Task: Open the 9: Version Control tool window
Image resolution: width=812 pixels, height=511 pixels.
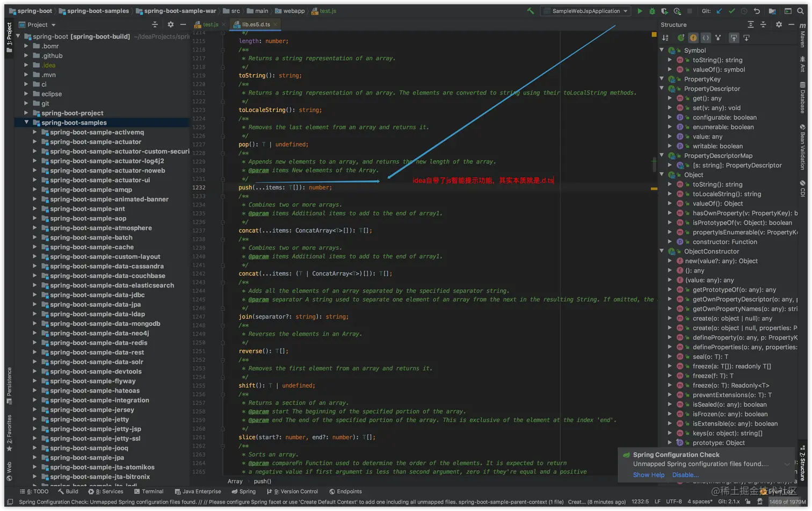Action: point(292,492)
